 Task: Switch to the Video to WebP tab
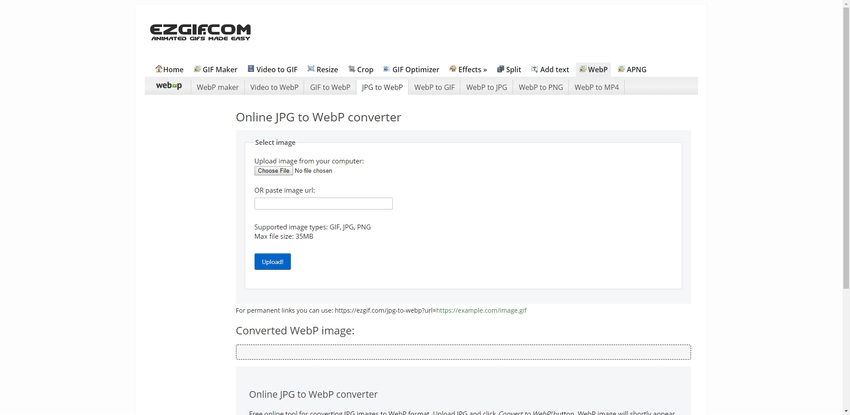(x=274, y=87)
